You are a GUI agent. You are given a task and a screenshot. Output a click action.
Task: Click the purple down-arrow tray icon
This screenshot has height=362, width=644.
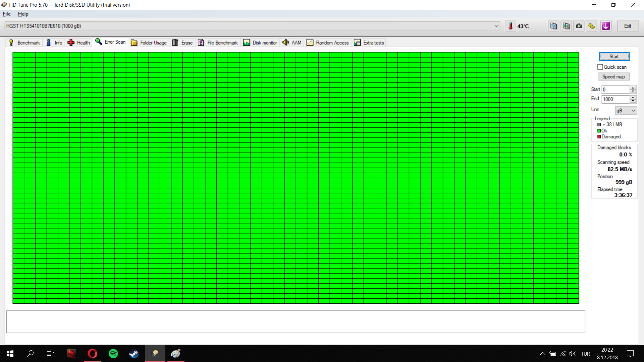pos(606,26)
